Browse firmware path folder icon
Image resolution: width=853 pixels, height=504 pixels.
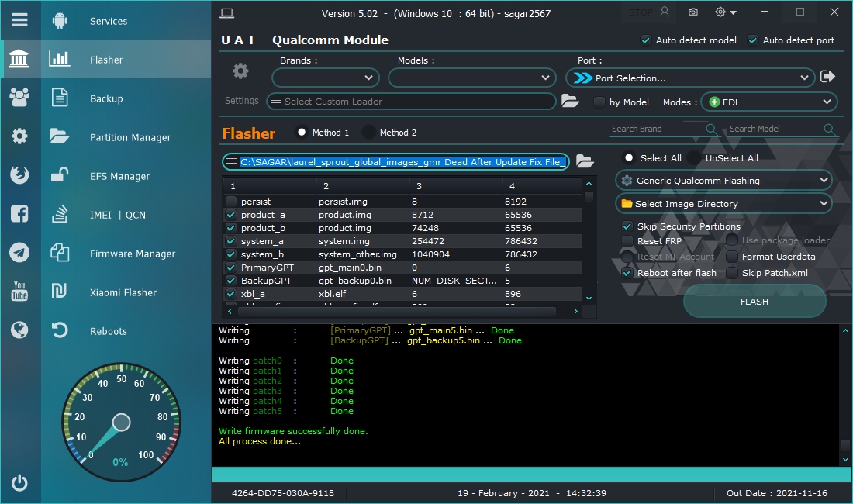coord(585,161)
